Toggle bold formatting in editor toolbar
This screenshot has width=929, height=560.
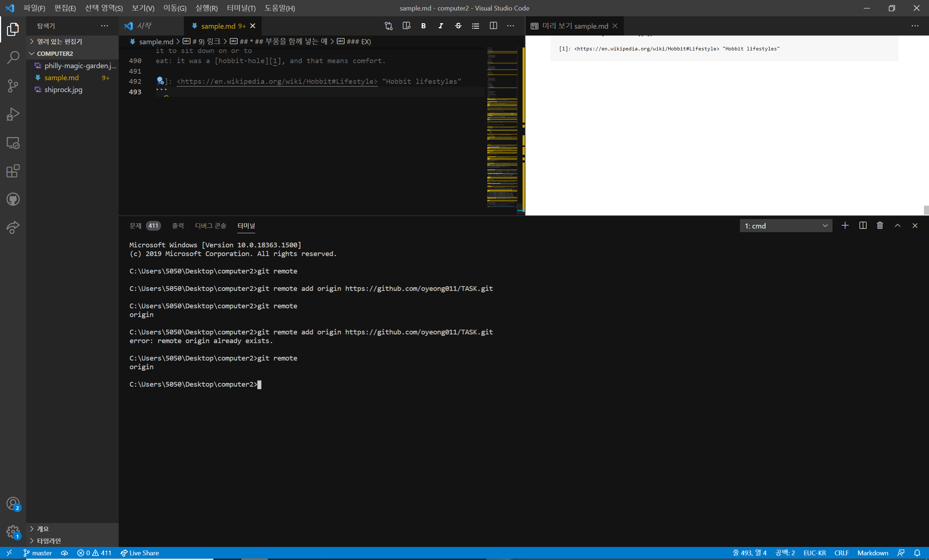point(423,26)
